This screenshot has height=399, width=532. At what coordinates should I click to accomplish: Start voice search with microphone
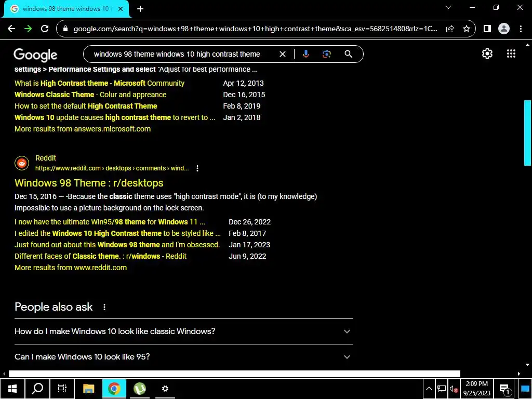(305, 54)
